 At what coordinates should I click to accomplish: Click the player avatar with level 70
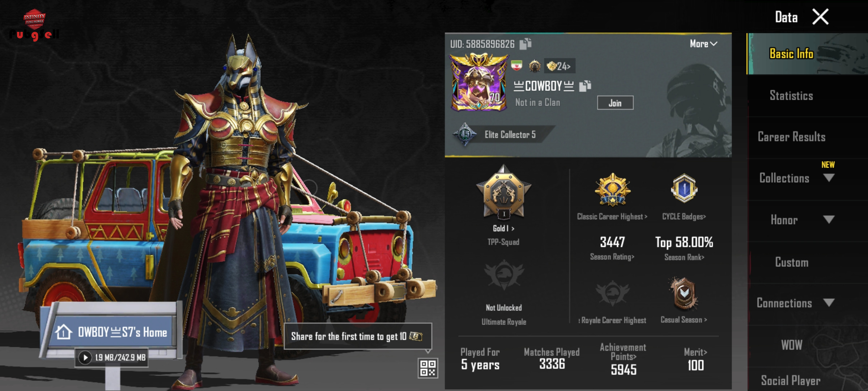coord(478,82)
